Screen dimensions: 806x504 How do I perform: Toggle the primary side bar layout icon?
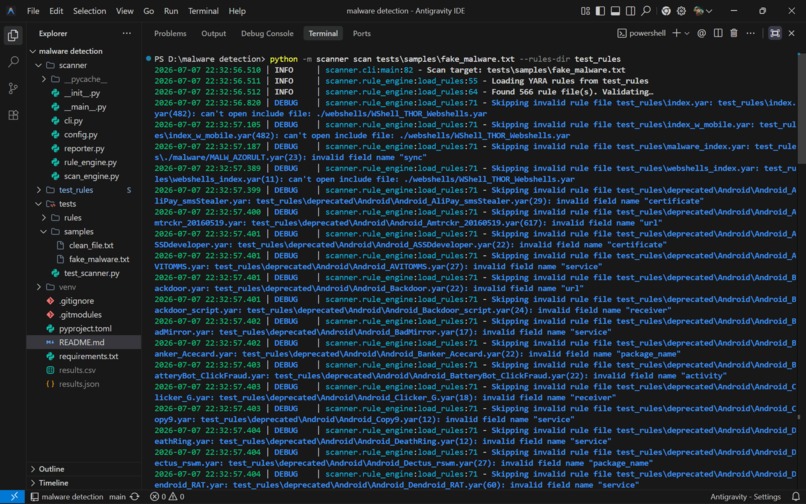point(600,11)
